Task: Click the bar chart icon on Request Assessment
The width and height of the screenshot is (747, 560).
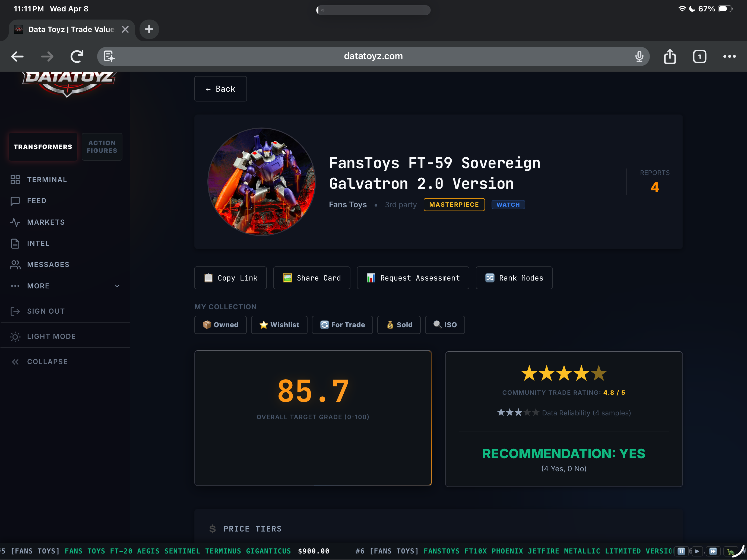Action: [371, 278]
